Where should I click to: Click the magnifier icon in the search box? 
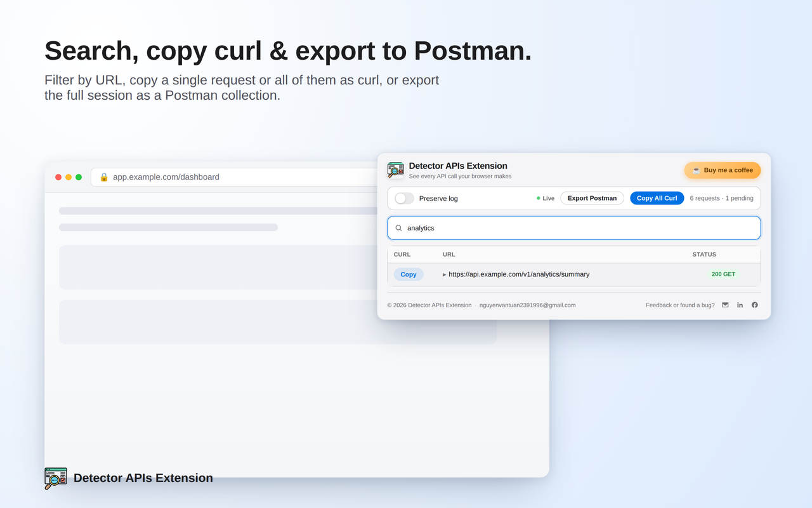tap(399, 228)
